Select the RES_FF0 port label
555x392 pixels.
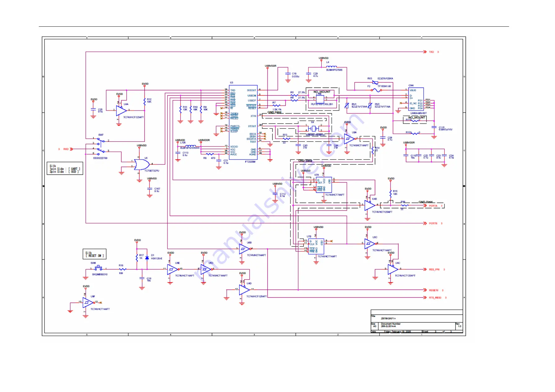(434, 269)
